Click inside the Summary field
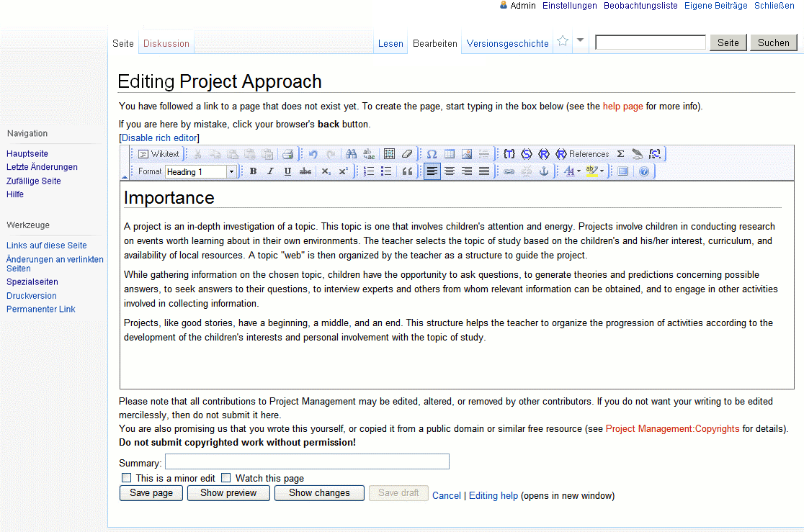This screenshot has height=532, width=804. pos(307,461)
